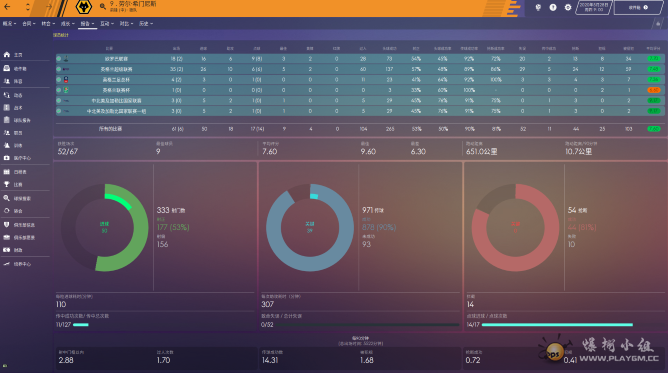This screenshot has height=373, width=668.
Task: Click the date and time button
Action: pos(594,7)
